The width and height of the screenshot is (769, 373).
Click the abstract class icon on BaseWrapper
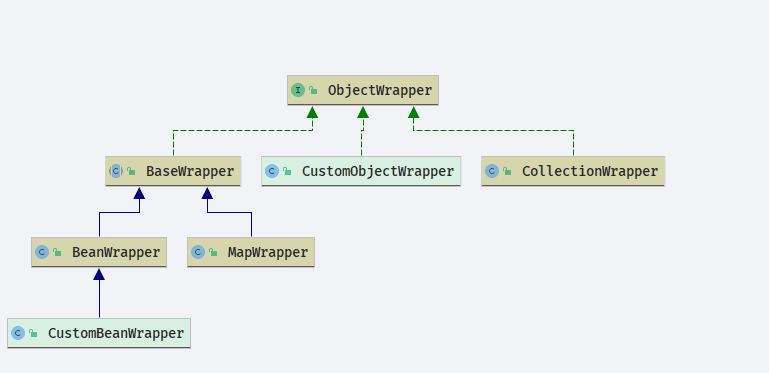click(116, 171)
